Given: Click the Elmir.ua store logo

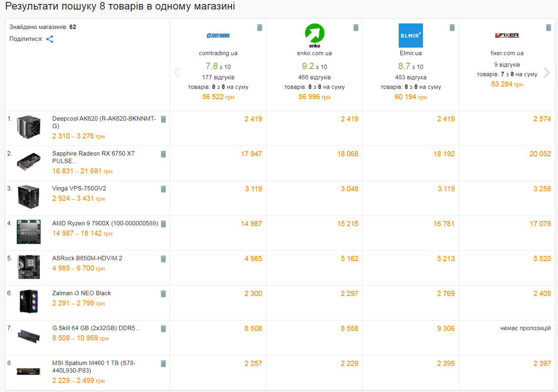Looking at the screenshot, I should tap(411, 35).
